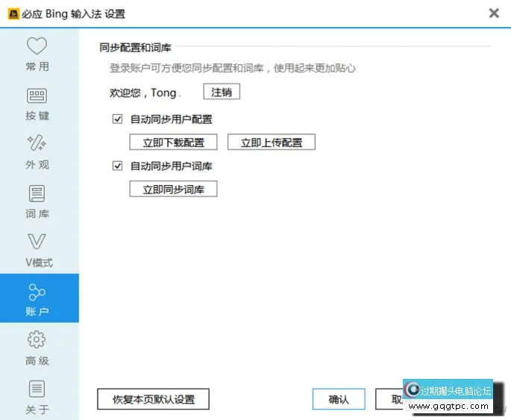Open the 关于 document icon section
Screen dimensions: 511x420
click(x=37, y=389)
